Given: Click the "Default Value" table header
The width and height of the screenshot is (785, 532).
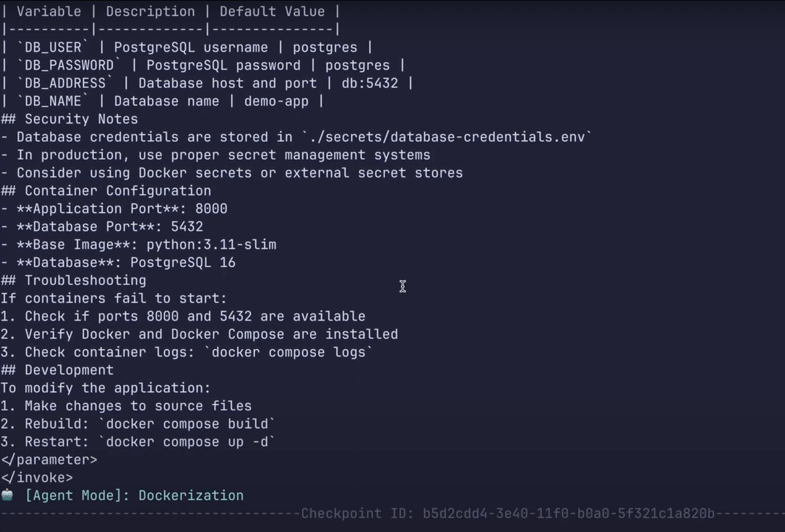Looking at the screenshot, I should tap(272, 11).
